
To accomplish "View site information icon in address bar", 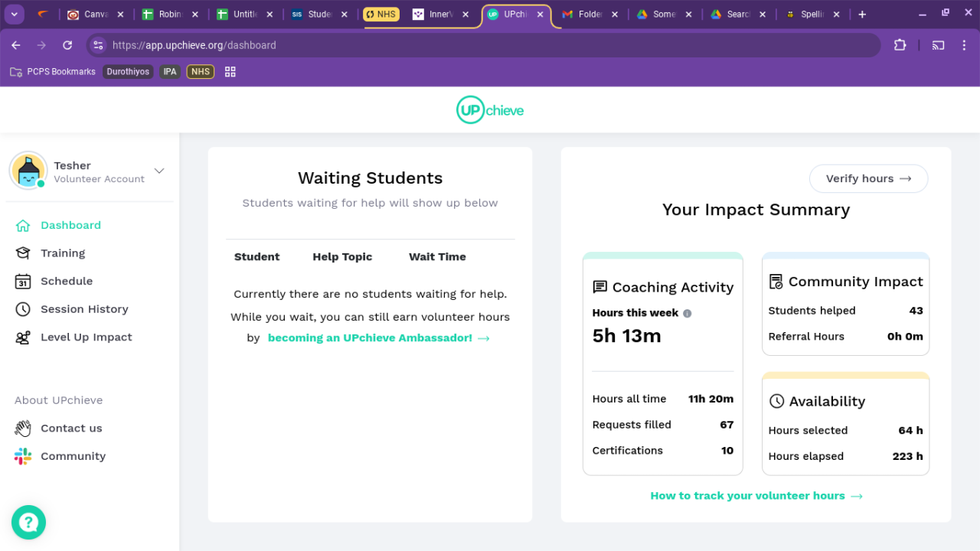I will 98,45.
